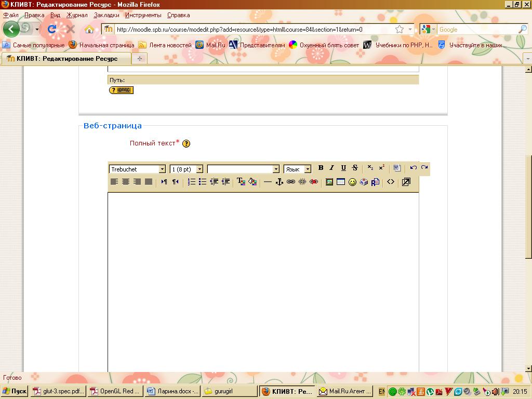Screen dimensions: 532x399
Task: Go back with the browser back button
Action: tap(11, 29)
